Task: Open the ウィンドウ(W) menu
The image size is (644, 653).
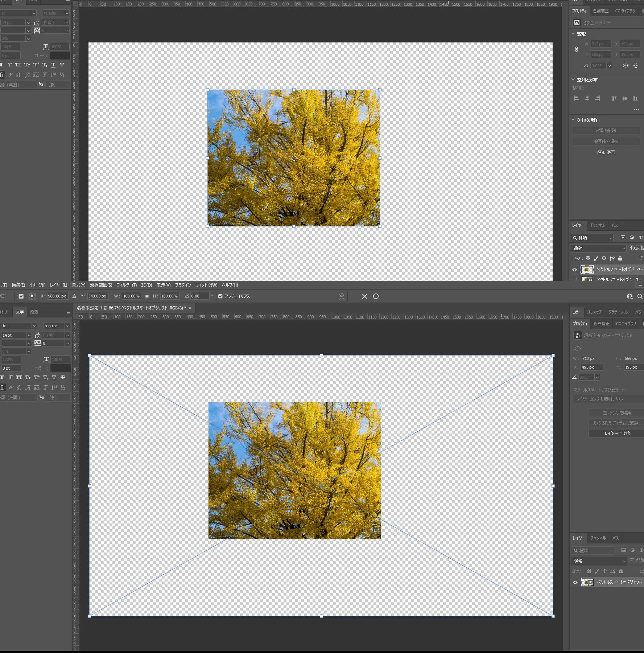Action: pos(206,285)
